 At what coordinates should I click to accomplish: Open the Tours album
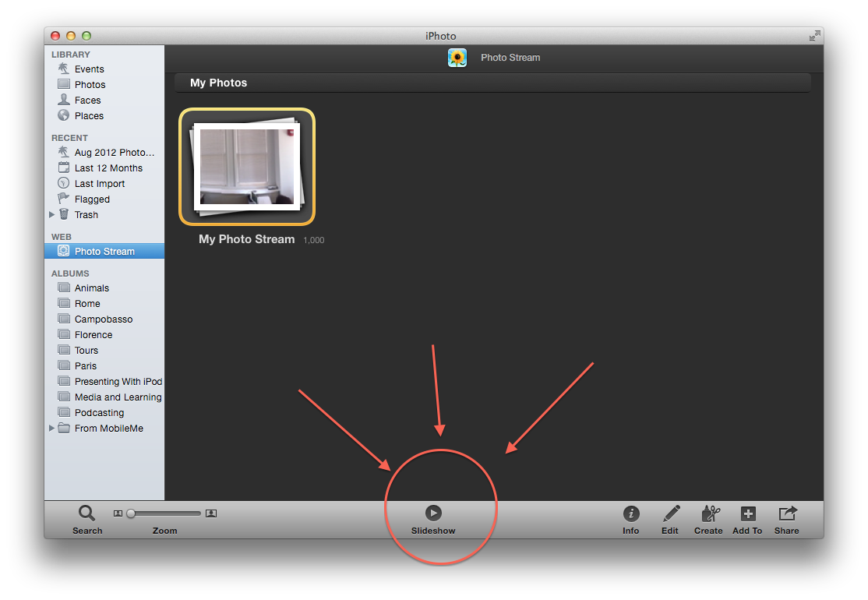point(104,350)
